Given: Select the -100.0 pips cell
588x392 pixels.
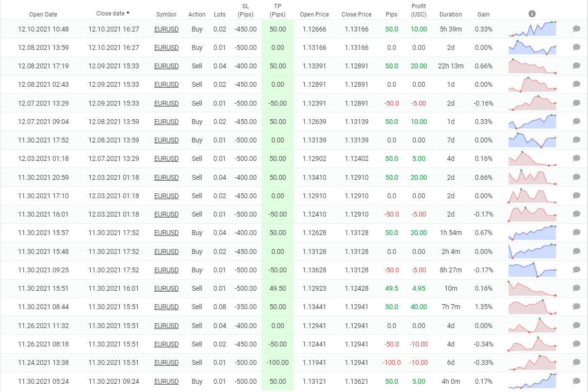Looking at the screenshot, I should (x=392, y=362).
